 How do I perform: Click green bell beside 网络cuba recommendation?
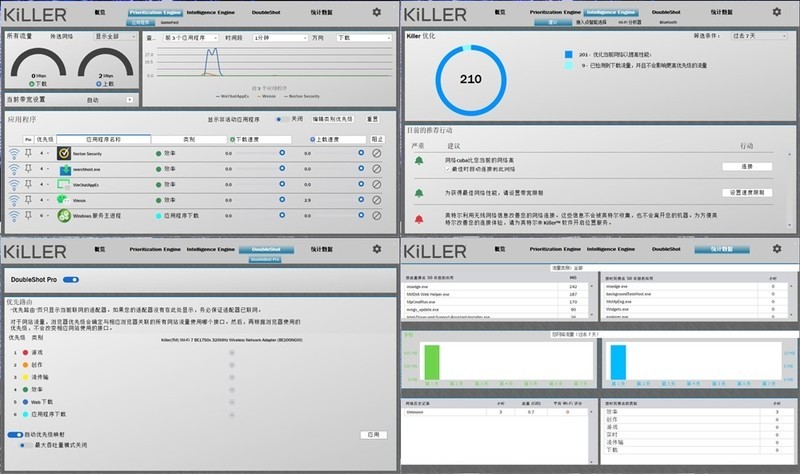point(419,161)
